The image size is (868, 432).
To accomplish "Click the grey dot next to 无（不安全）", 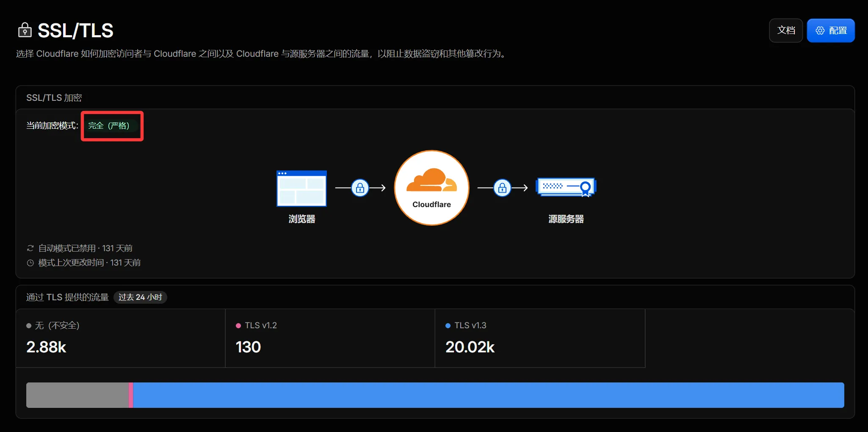I will pos(29,326).
